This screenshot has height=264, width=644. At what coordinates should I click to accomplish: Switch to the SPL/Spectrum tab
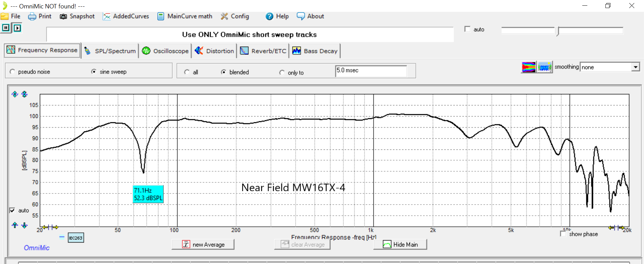pyautogui.click(x=110, y=51)
